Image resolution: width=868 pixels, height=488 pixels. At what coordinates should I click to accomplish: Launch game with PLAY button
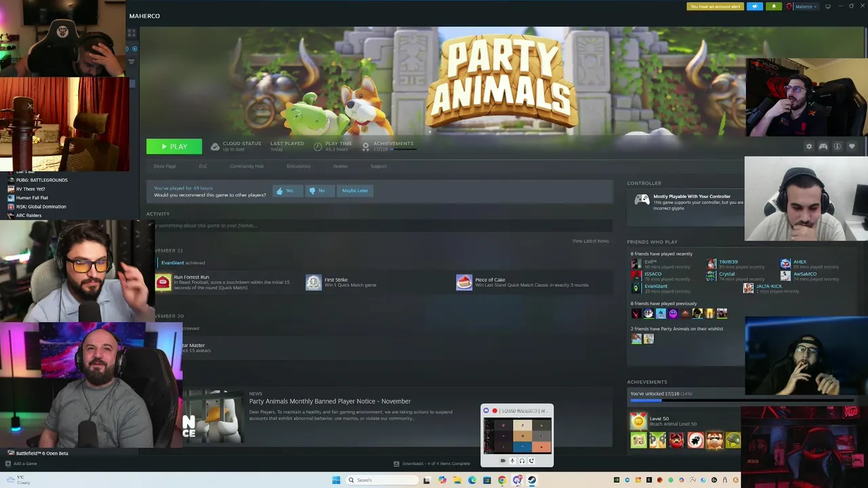pos(174,146)
